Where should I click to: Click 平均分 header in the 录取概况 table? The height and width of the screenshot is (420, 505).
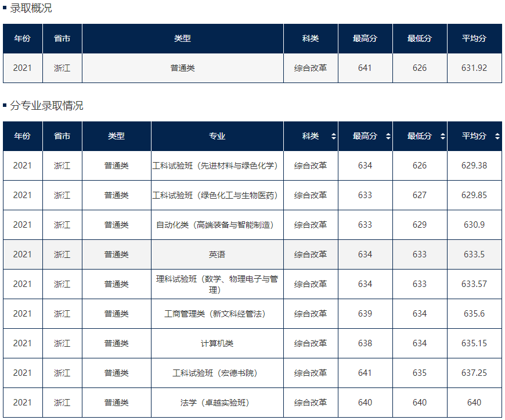coord(474,38)
